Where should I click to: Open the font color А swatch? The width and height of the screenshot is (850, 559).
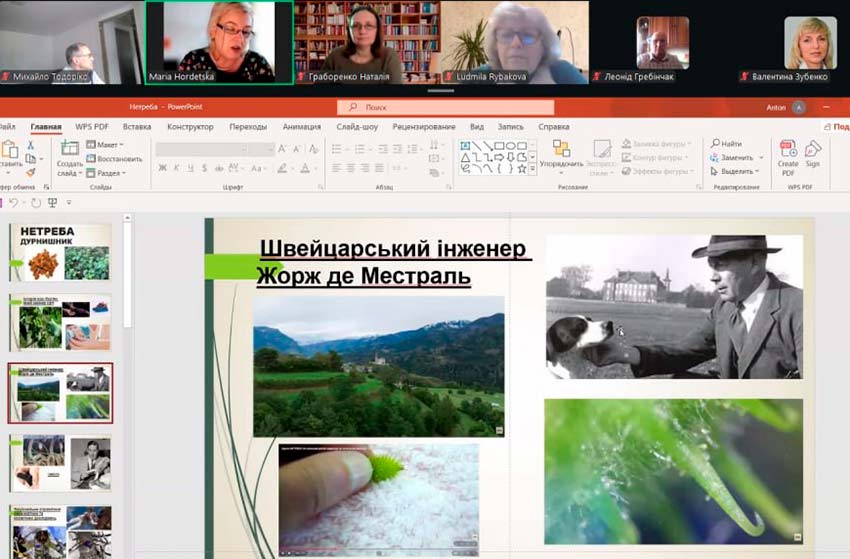[x=305, y=168]
